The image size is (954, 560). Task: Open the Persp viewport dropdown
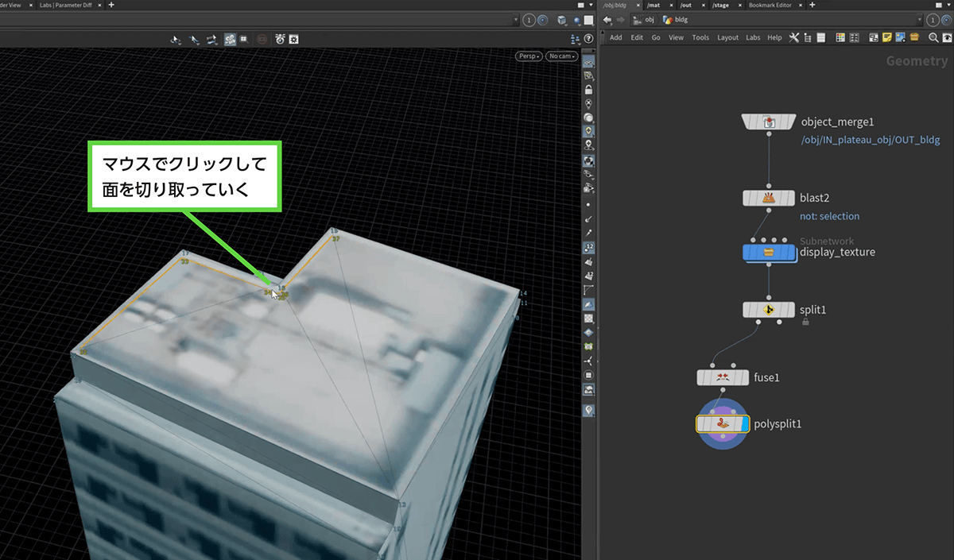(529, 56)
